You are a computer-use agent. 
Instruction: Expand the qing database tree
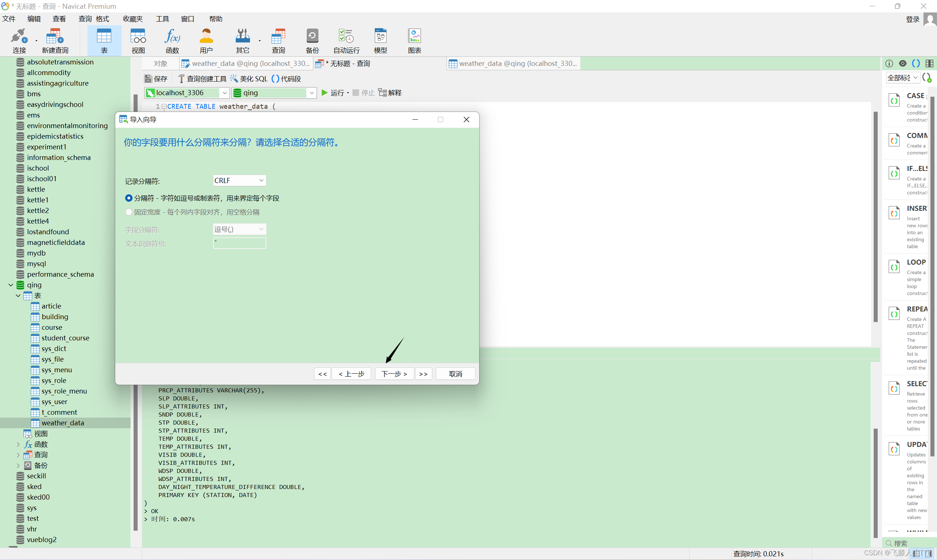pos(11,285)
